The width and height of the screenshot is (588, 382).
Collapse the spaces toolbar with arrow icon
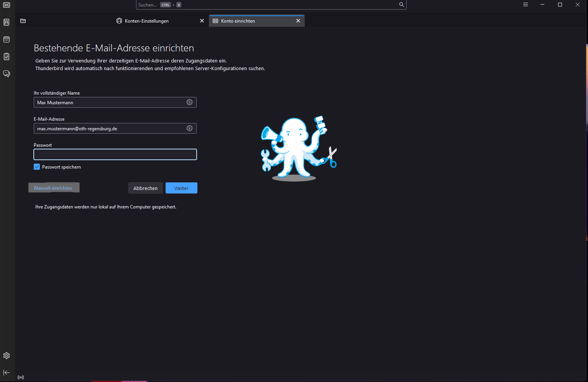7,372
